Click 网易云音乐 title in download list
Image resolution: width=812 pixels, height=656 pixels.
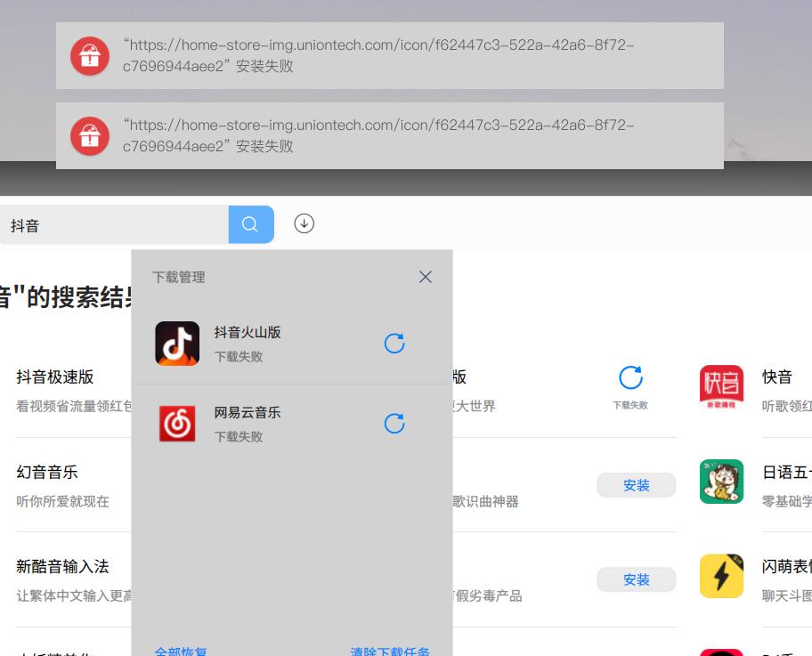(248, 413)
